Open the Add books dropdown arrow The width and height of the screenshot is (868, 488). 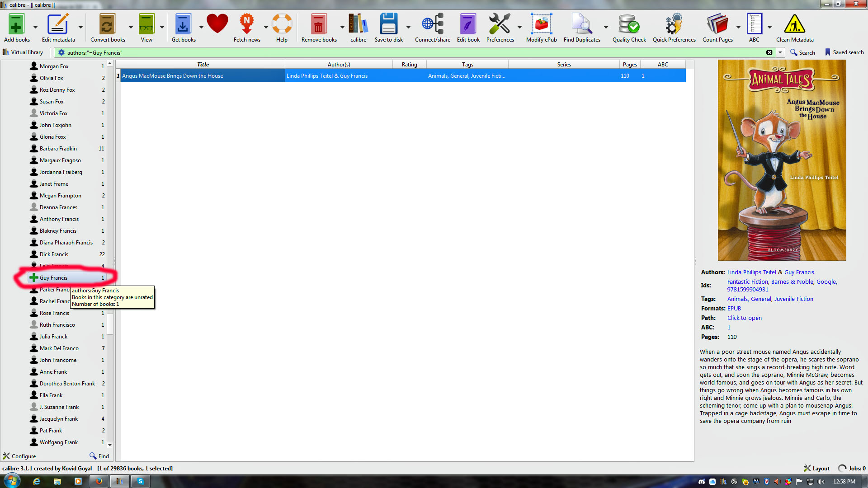click(35, 27)
